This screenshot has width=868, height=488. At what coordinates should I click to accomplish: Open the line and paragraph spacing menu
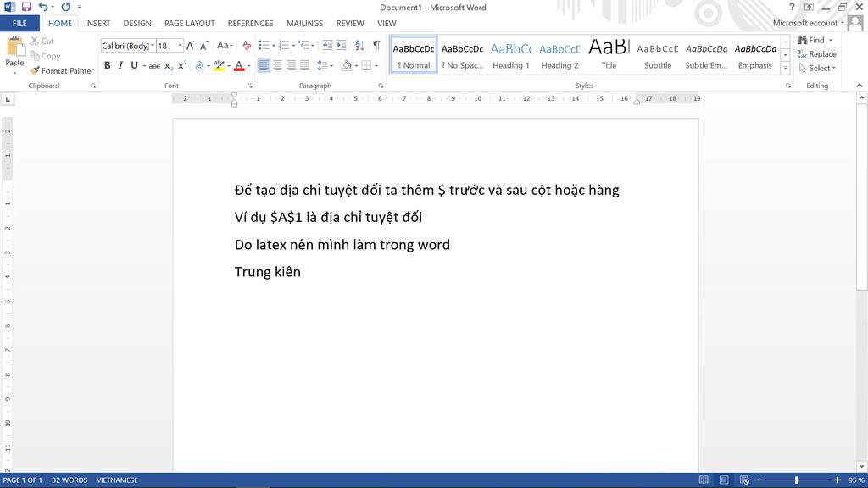click(x=325, y=65)
